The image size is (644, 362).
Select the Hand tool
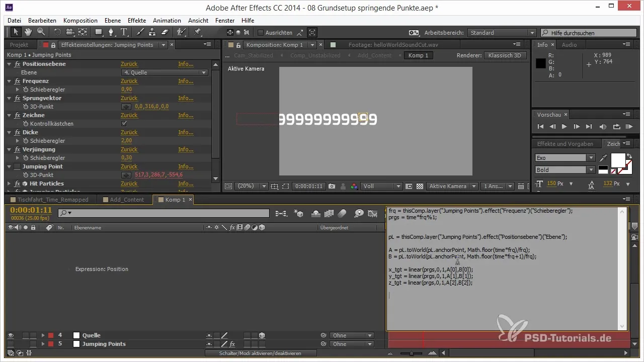pyautogui.click(x=28, y=32)
